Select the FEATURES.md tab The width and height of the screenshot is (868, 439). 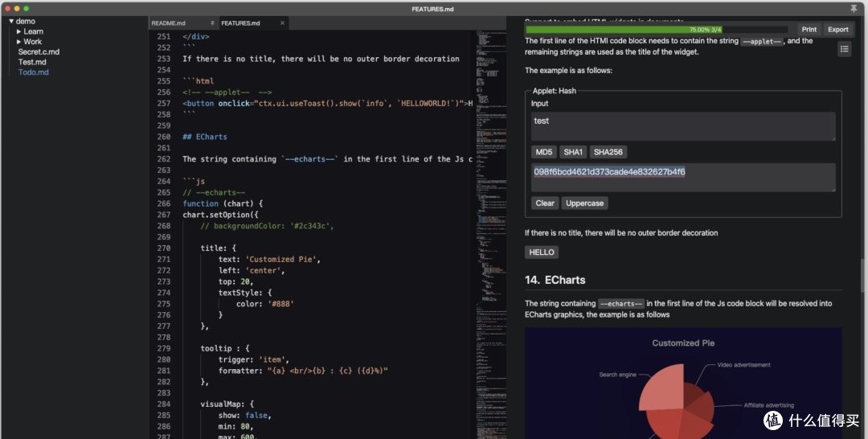tap(240, 23)
